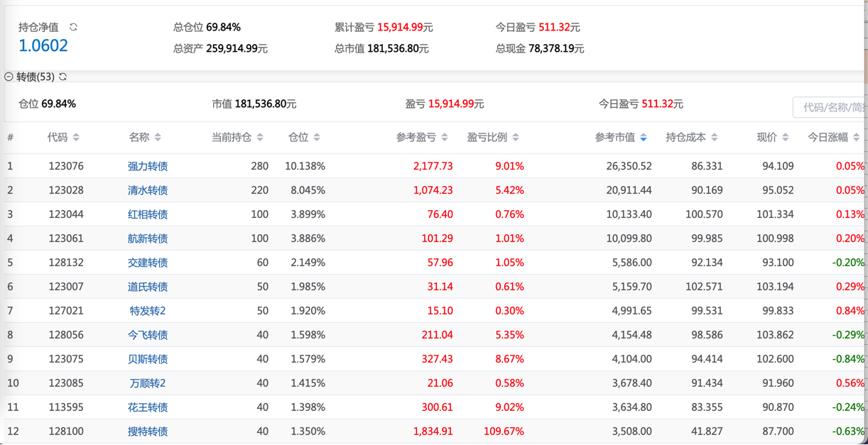The height and width of the screenshot is (445, 868).
Task: Sort by 代码 column arrows
Action: [x=76, y=137]
